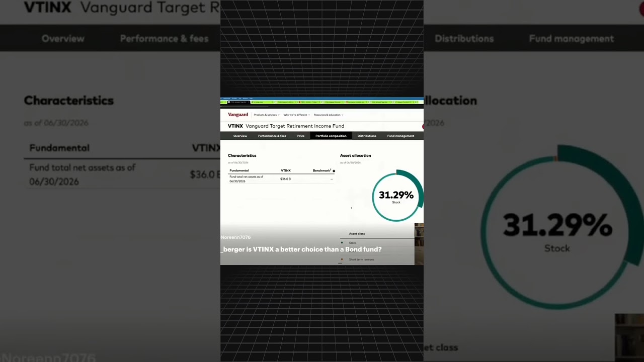This screenshot has width=644, height=362.
Task: Open the Products & services dropdown
Action: (267, 115)
